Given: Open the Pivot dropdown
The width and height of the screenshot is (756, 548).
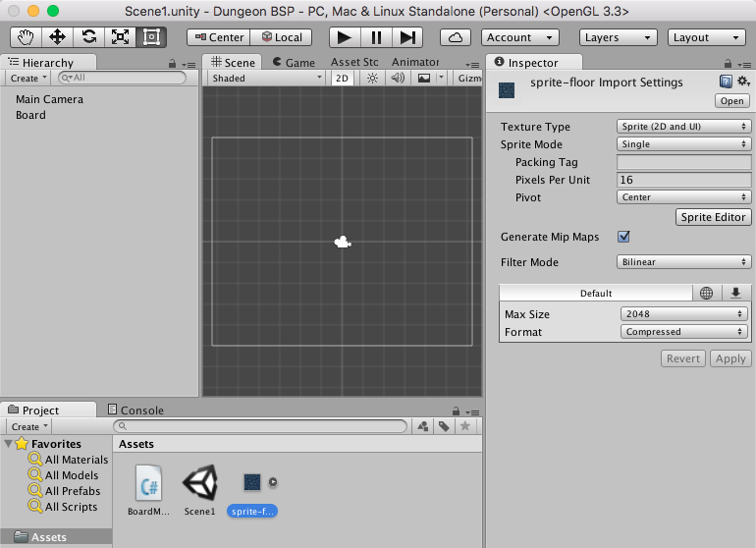Looking at the screenshot, I should click(x=683, y=197).
